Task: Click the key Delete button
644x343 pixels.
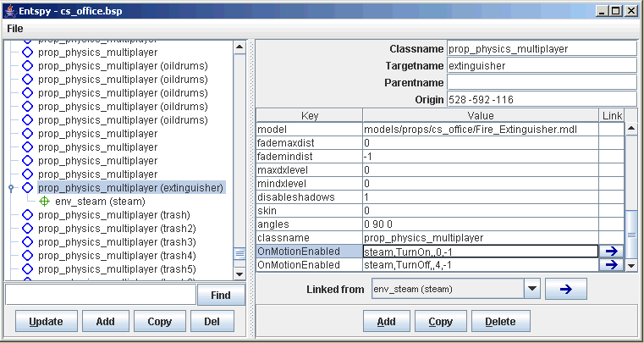Action: tap(501, 321)
